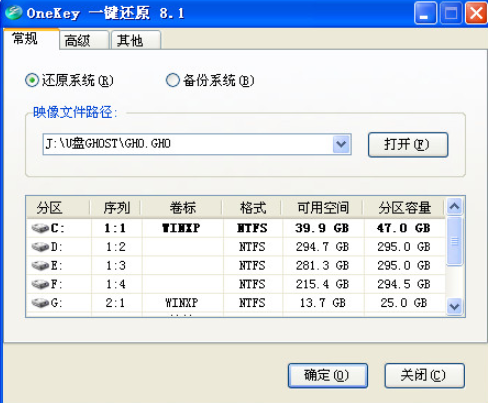Click the 294.7 GB free space value
This screenshot has height=403, width=488.
322,247
